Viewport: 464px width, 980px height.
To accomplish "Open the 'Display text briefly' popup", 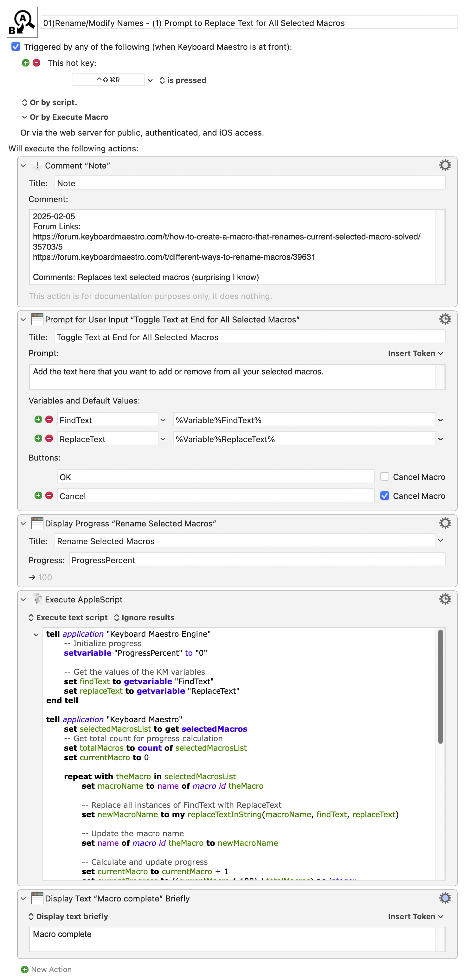I will click(68, 916).
